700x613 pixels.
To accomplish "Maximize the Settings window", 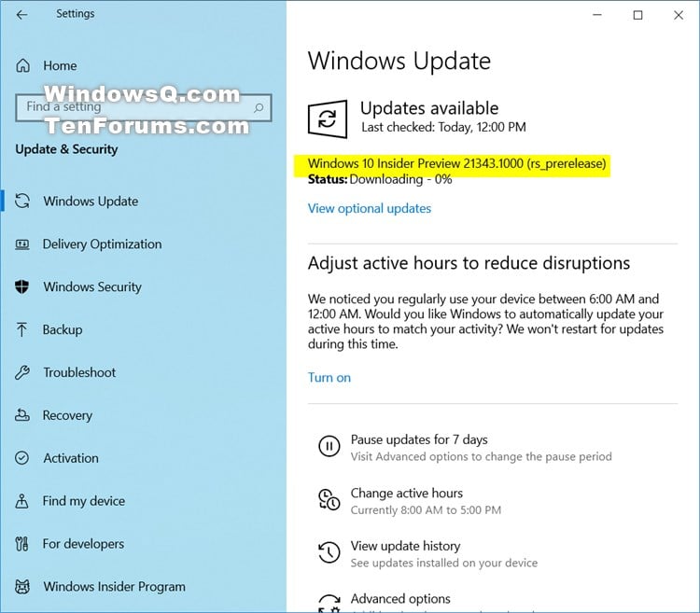I will 638,15.
